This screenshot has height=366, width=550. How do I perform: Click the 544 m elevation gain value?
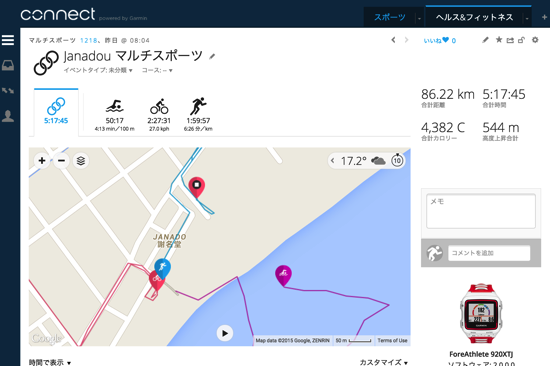pyautogui.click(x=501, y=127)
